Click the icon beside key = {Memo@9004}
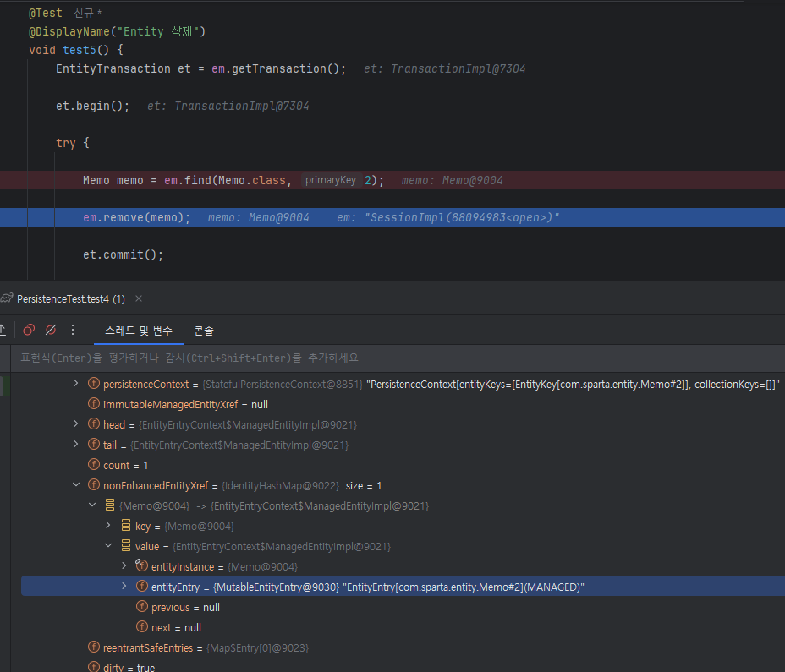The height and width of the screenshot is (672, 785). [x=126, y=525]
